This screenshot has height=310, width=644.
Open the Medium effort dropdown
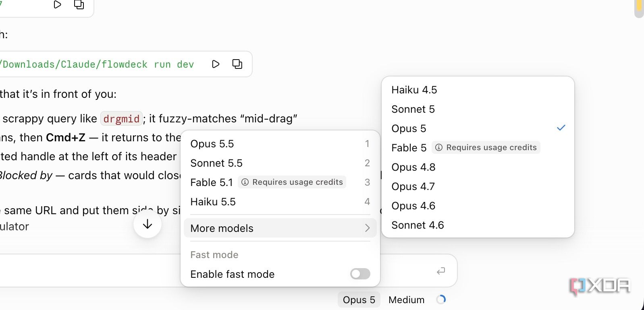coord(406,300)
